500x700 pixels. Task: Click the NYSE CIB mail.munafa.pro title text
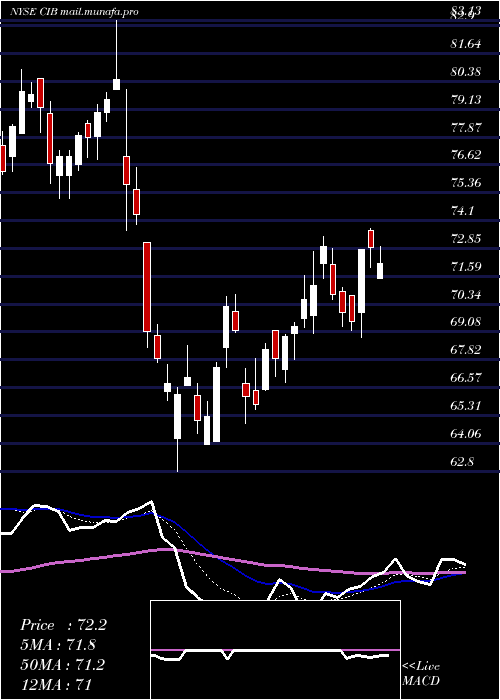point(74,12)
